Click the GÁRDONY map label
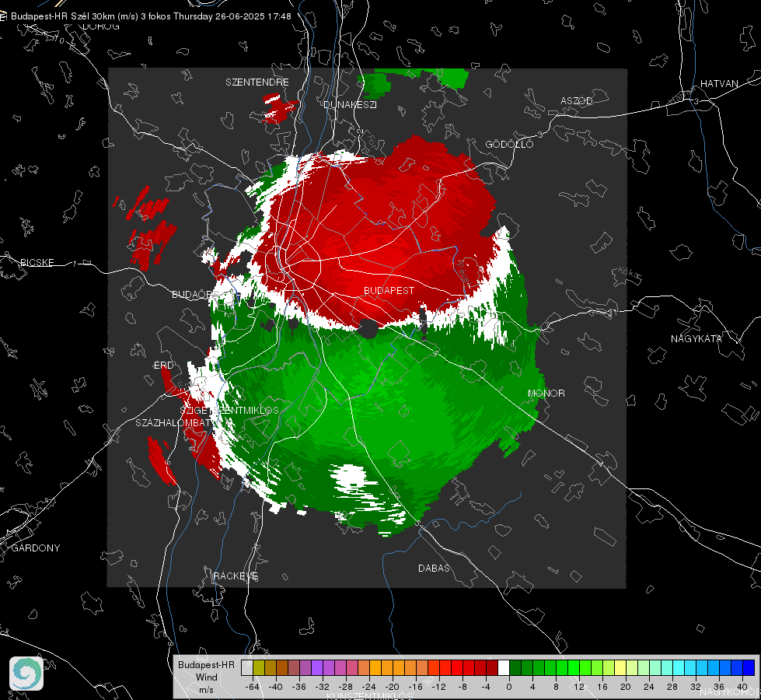The width and height of the screenshot is (761, 700). point(36,548)
